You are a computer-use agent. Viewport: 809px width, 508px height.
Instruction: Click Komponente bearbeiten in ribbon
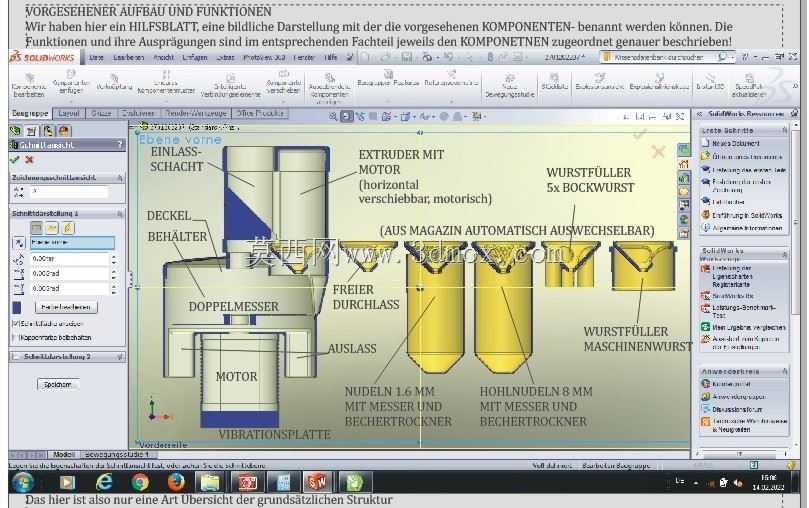[29, 87]
